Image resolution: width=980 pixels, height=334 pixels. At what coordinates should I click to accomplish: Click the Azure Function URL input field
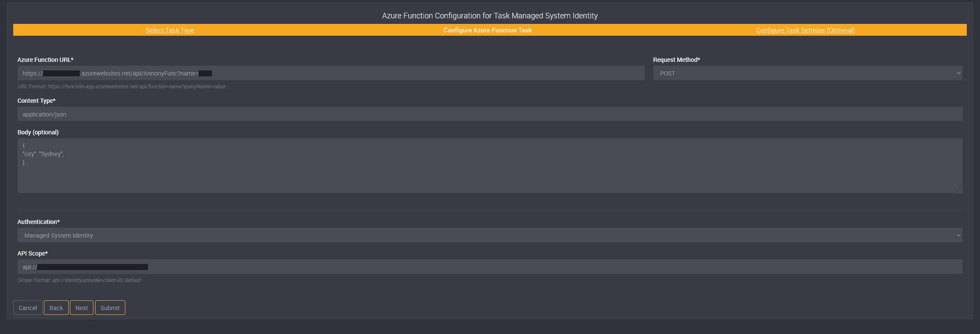point(331,73)
